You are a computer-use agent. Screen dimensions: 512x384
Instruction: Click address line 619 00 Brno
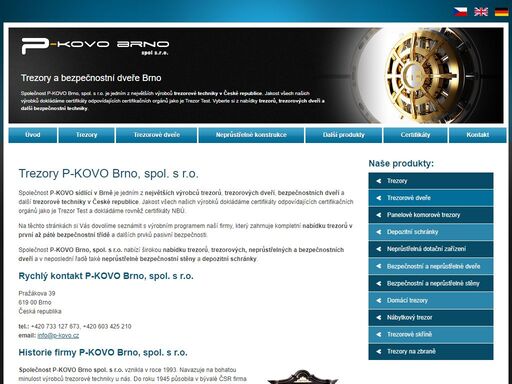coord(35,303)
